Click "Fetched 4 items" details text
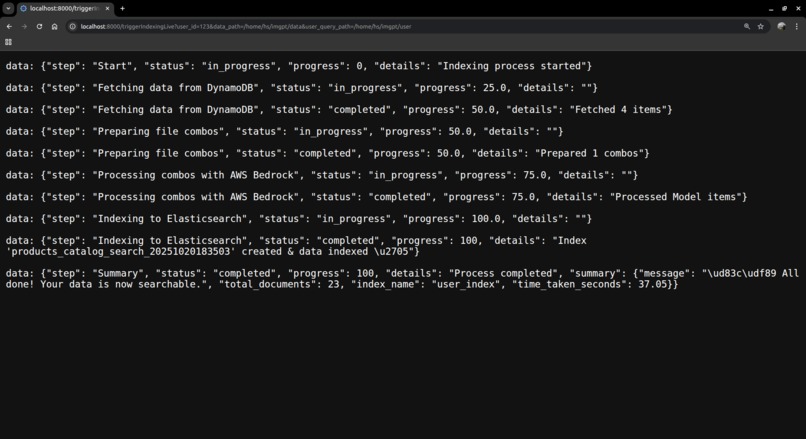 click(618, 109)
